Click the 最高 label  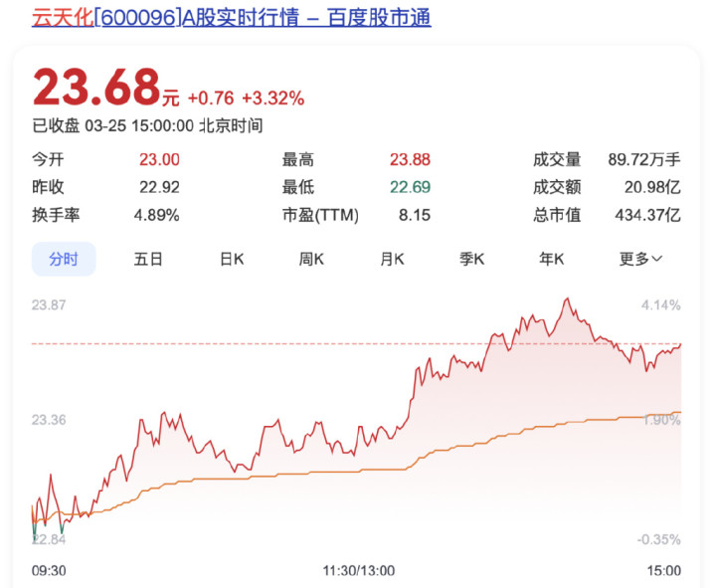point(298,159)
